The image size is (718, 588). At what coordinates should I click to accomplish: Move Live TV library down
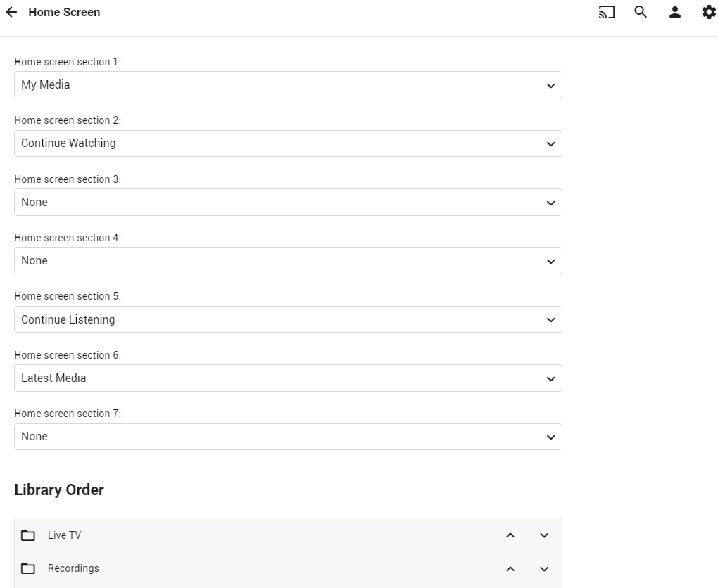coord(544,535)
